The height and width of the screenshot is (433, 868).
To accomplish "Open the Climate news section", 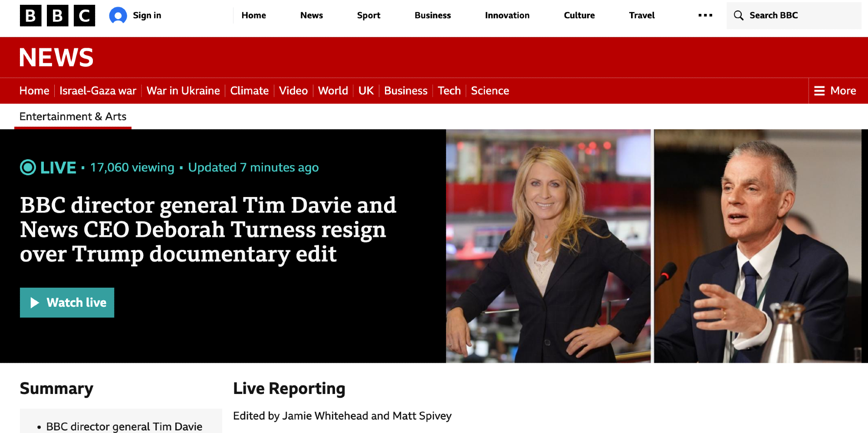I will point(249,91).
